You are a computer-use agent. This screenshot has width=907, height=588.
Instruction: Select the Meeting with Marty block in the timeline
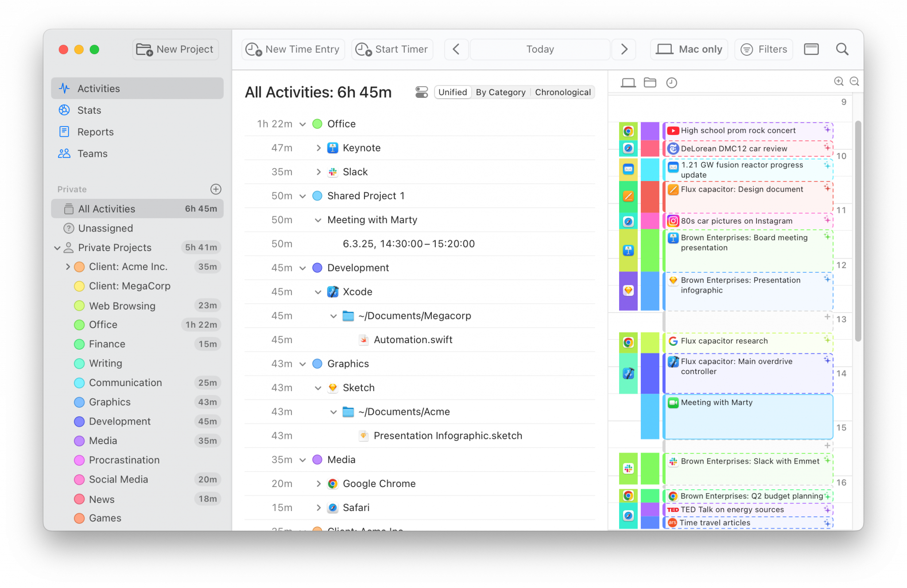click(x=748, y=416)
